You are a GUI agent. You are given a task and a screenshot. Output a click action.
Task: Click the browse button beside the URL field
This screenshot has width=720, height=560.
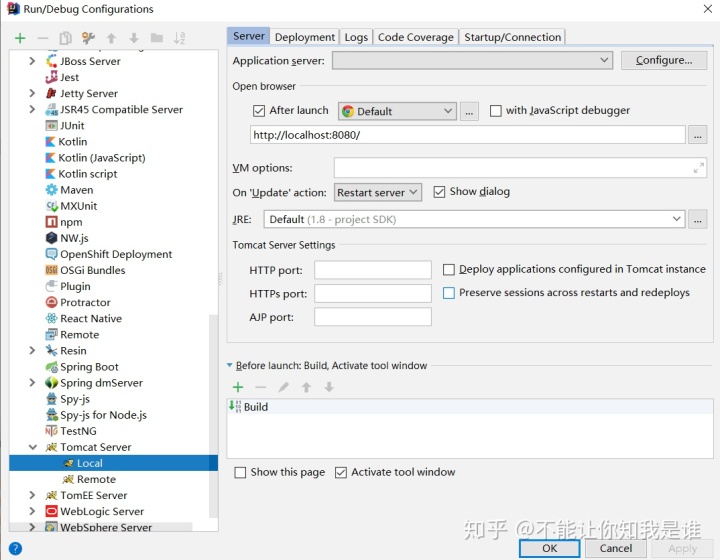(697, 135)
